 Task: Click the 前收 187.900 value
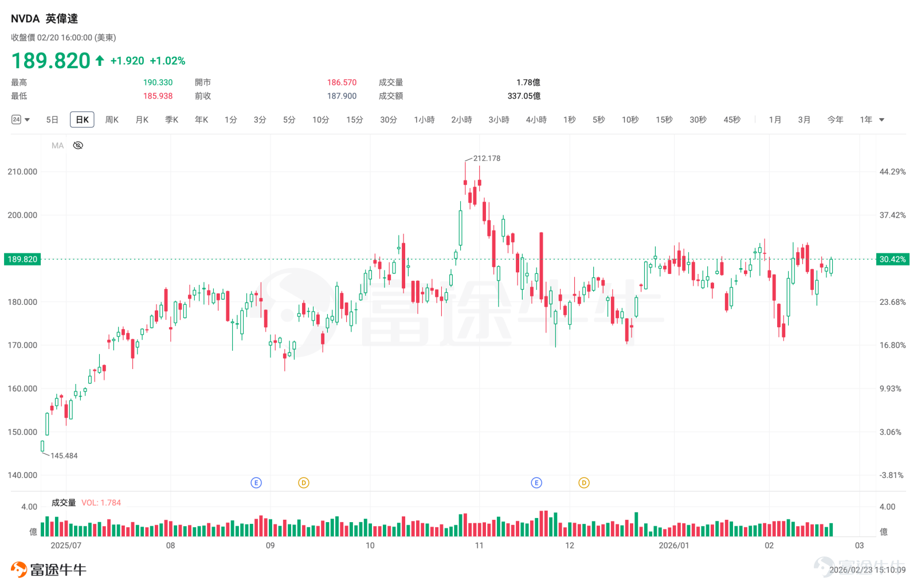[342, 96]
